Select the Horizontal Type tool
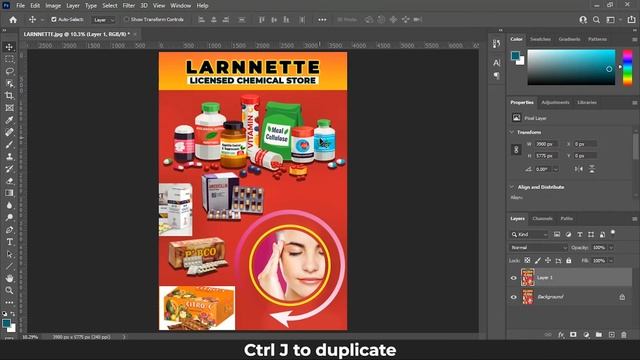This screenshot has height=360, width=640. [9, 242]
